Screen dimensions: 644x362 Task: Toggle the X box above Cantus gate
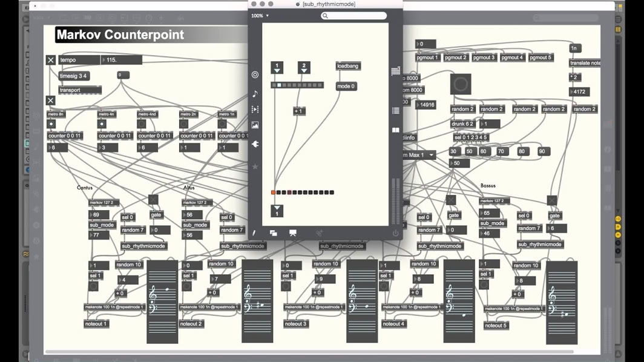153,200
